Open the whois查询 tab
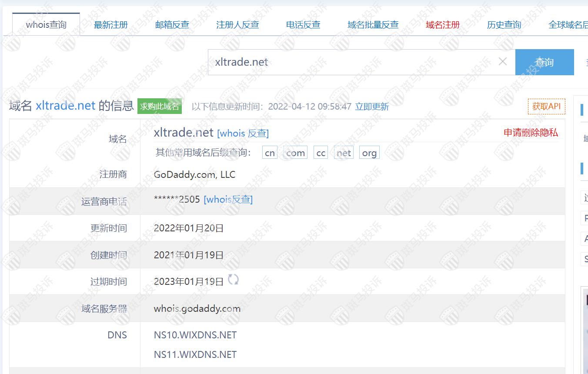588x374 pixels. coord(46,25)
